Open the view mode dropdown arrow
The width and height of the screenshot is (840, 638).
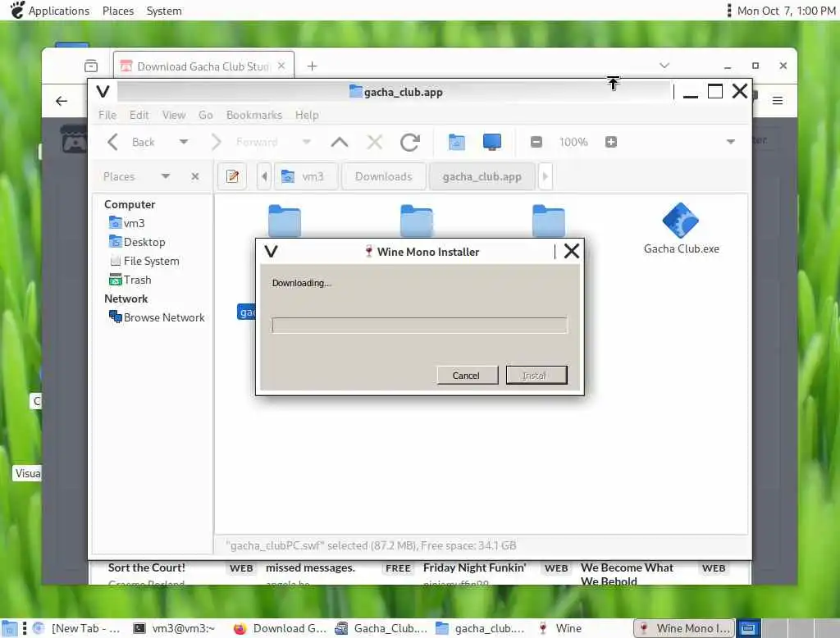tap(730, 142)
